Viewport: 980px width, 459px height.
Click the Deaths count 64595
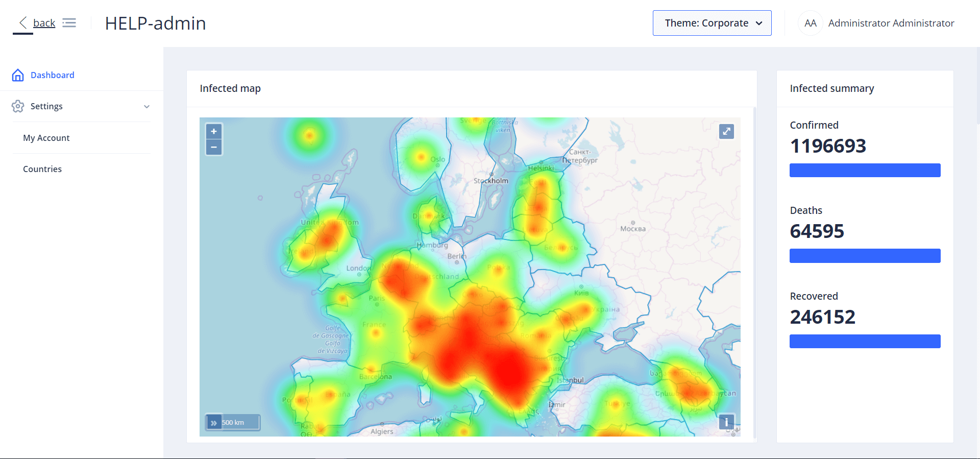coord(817,231)
